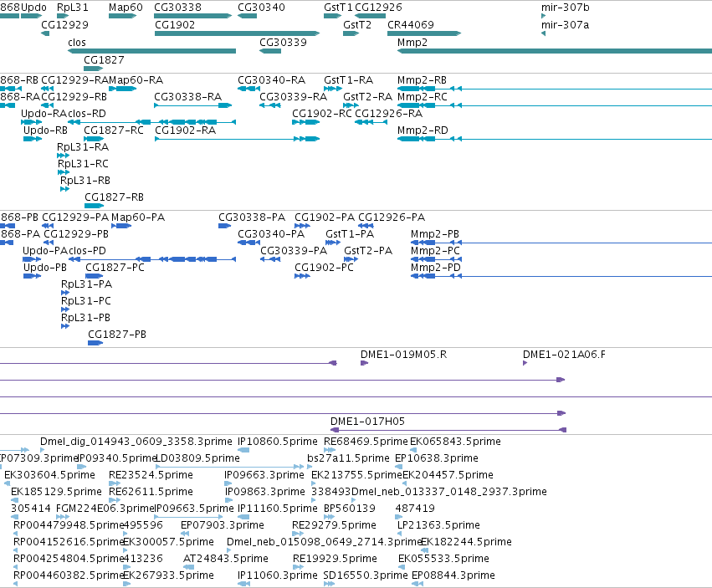Click the RE29279.5prime EST label
The width and height of the screenshot is (712, 588).
click(x=334, y=525)
